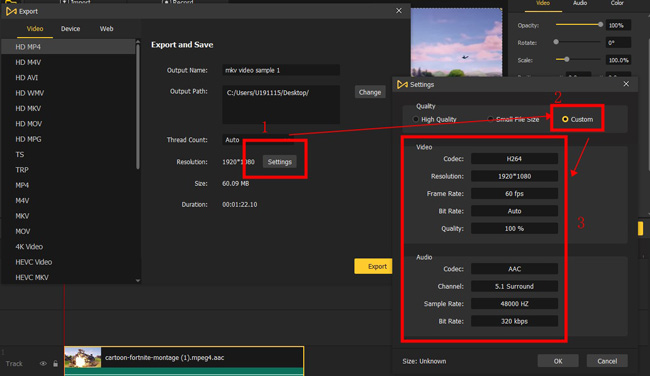Screen dimensions: 650x376
Task: Open Audio tab in properties panel
Action: pyautogui.click(x=580, y=3)
